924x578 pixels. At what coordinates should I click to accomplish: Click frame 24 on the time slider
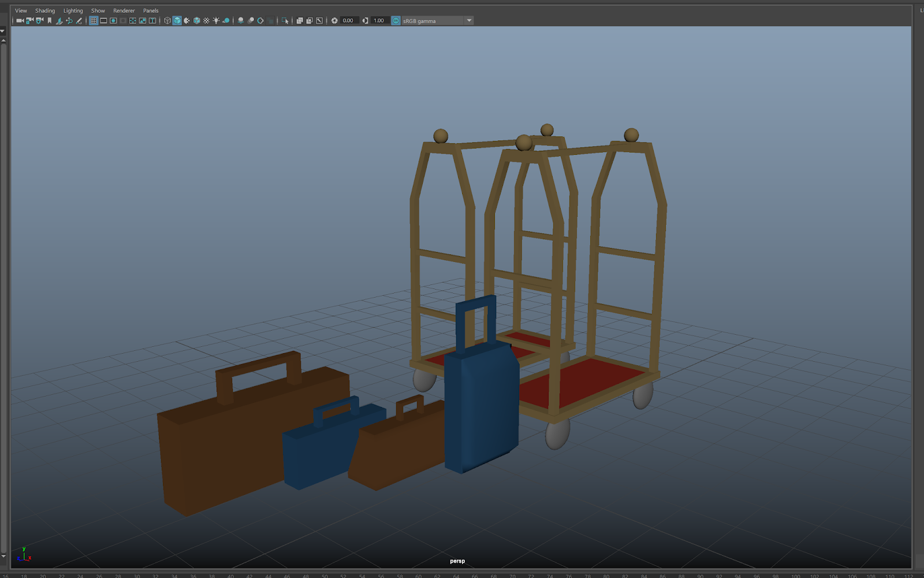tap(80, 576)
